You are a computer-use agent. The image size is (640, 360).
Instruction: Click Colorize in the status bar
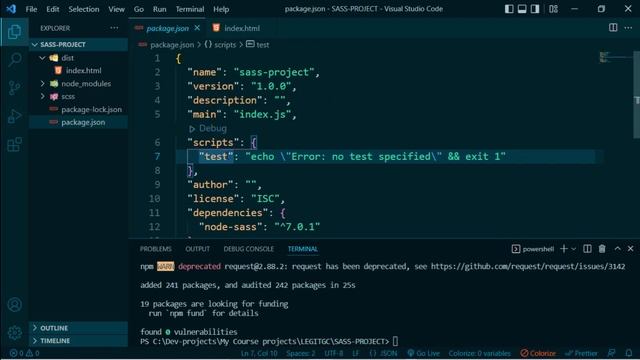click(538, 353)
